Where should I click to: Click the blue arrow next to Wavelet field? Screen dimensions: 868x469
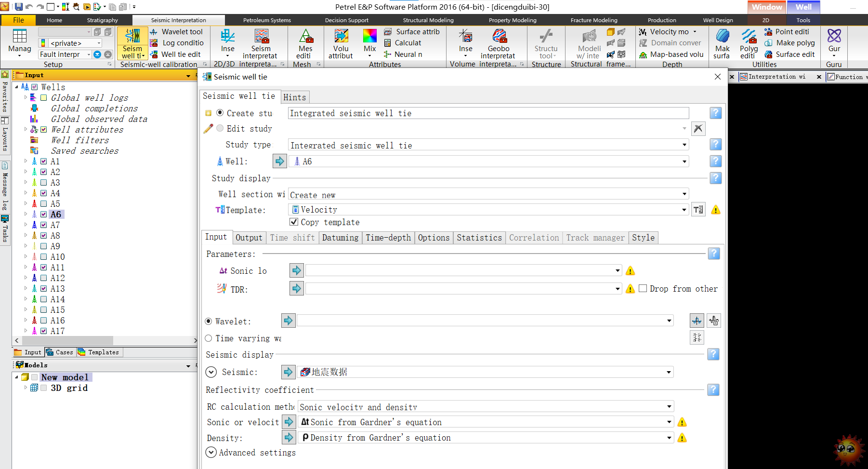pos(288,321)
